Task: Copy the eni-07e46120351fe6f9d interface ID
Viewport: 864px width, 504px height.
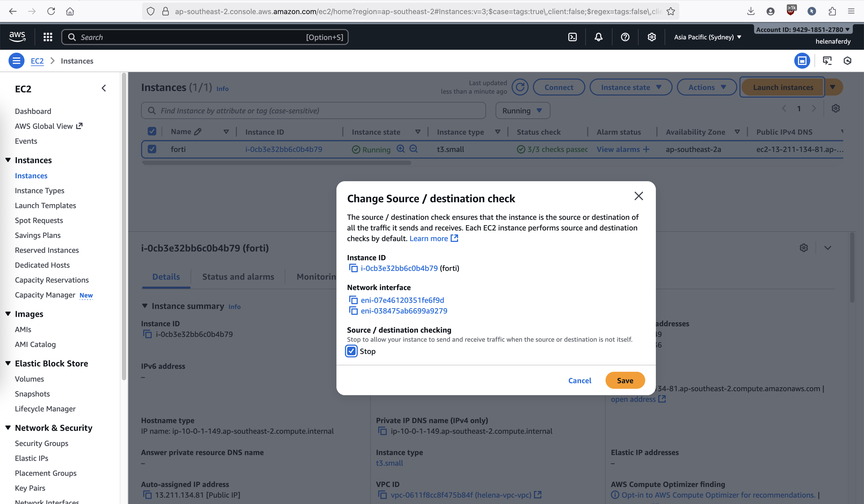Action: point(353,300)
